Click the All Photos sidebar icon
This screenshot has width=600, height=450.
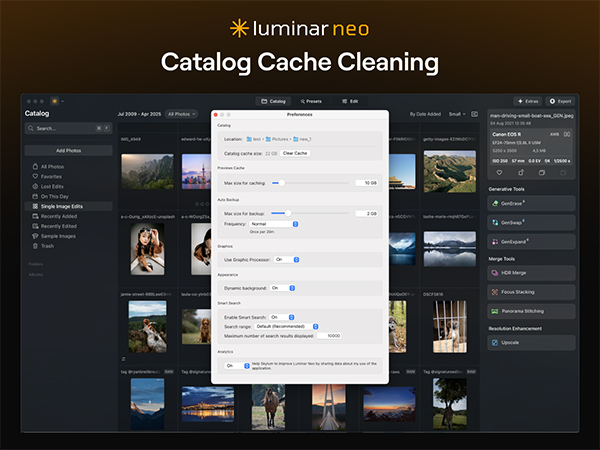[x=35, y=166]
